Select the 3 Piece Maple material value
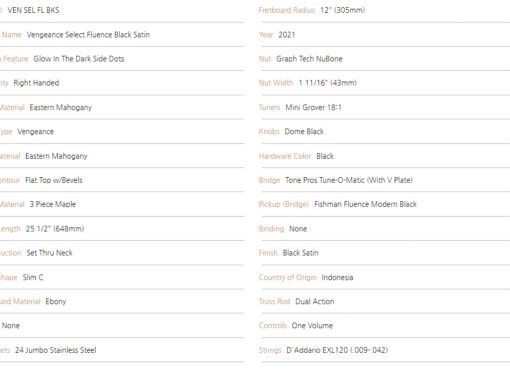Image resolution: width=510 pixels, height=382 pixels. [53, 204]
